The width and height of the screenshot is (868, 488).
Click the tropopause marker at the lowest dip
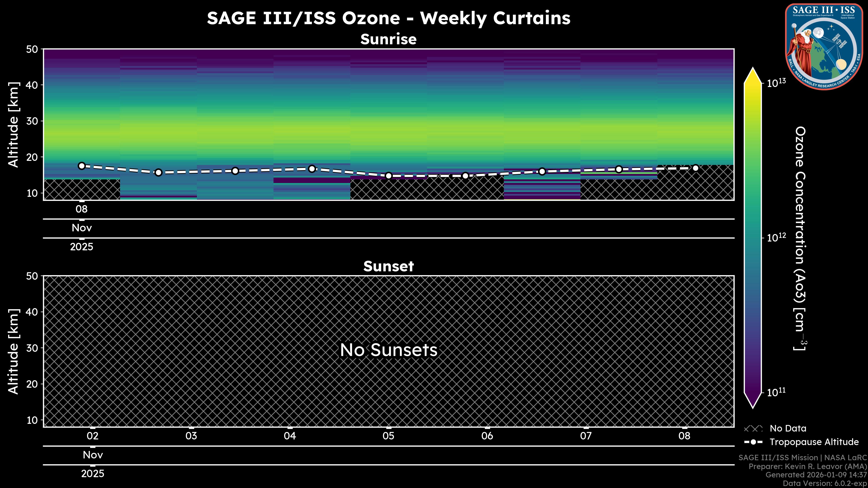[389, 176]
